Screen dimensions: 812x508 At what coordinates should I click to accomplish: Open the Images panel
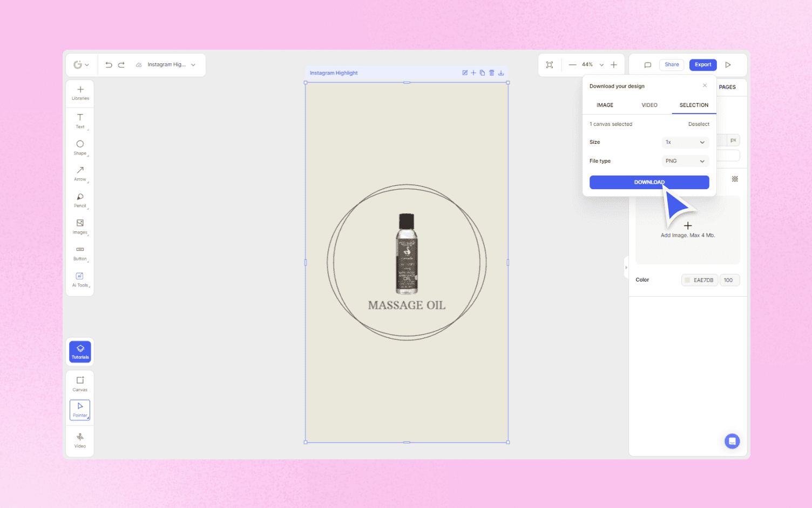click(80, 226)
